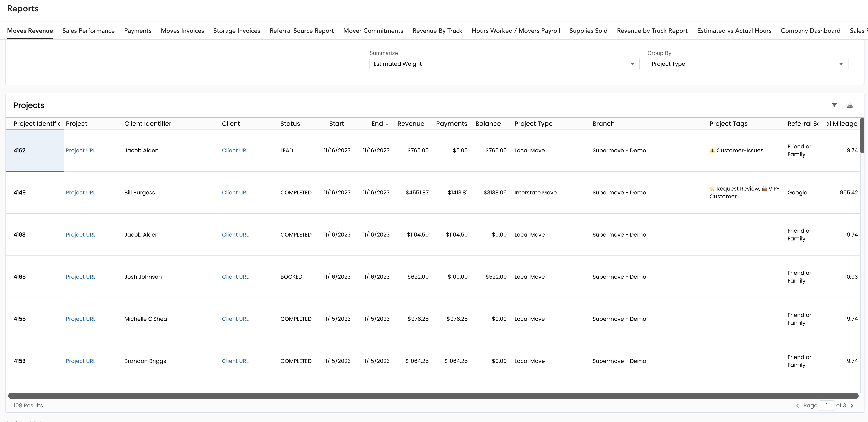
Task: Open Company Dashboard tab
Action: (810, 31)
